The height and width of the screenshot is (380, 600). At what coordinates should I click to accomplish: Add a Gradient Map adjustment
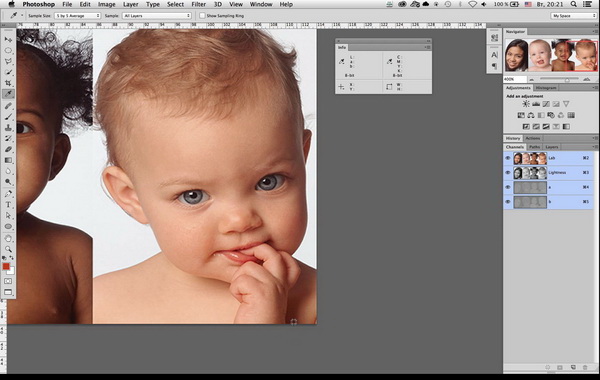566,127
